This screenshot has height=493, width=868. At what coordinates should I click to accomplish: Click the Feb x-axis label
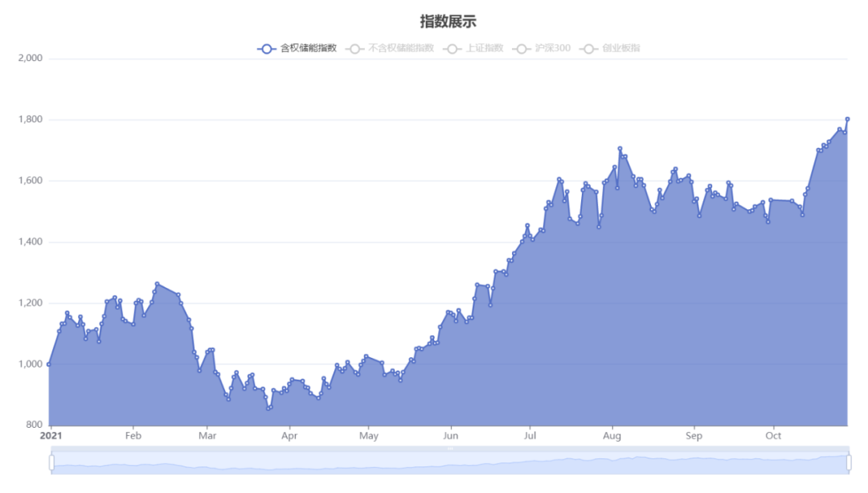[133, 436]
